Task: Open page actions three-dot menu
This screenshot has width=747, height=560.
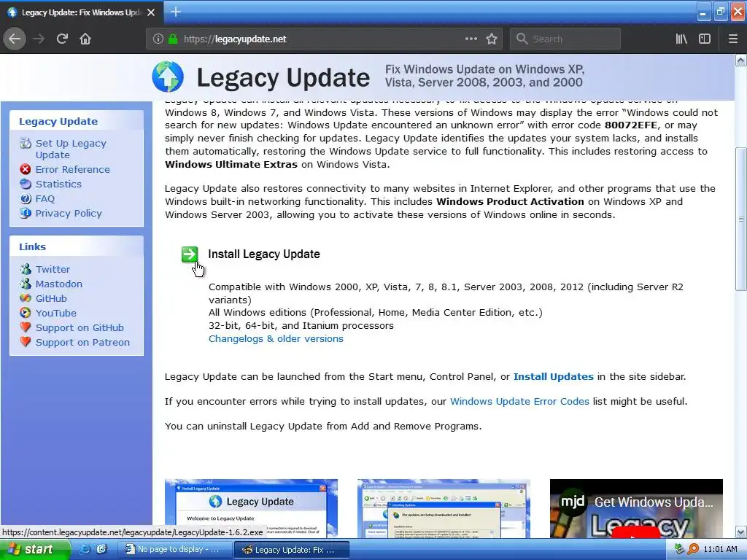Action: point(471,39)
